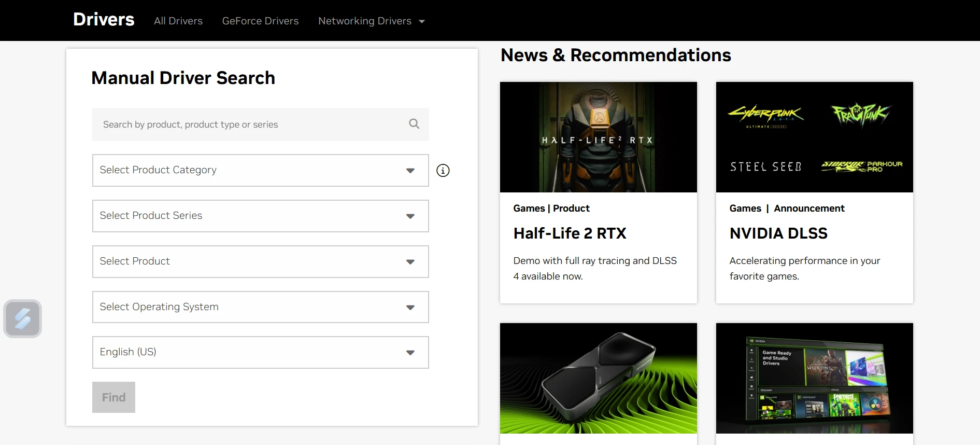Open the Select Product dropdown

[x=261, y=261]
